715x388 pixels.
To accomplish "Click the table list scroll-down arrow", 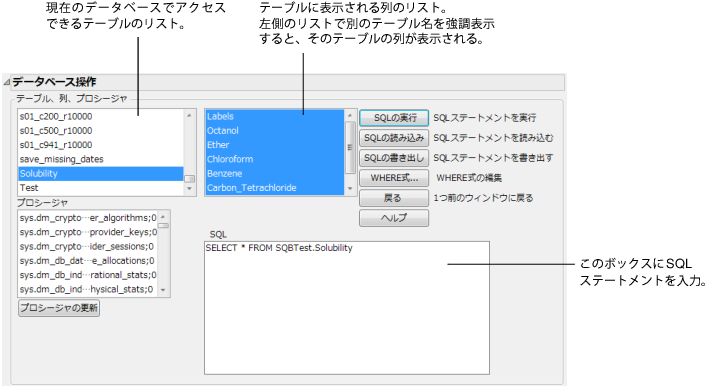I will (x=189, y=189).
